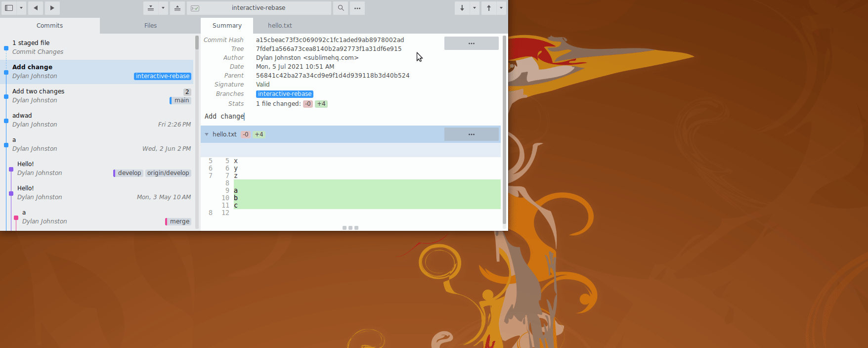The width and height of the screenshot is (868, 348).
Task: Click the pull down-arrow button
Action: click(462, 8)
